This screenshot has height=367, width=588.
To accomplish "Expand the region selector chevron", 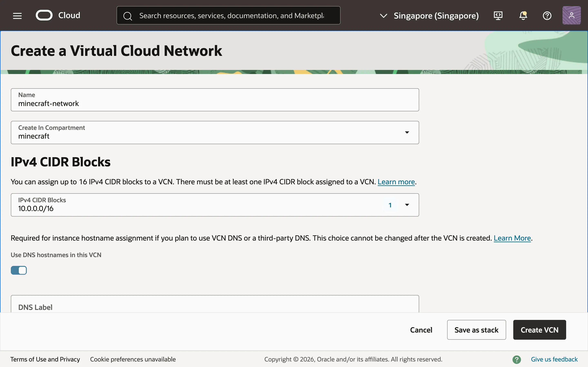I will pyautogui.click(x=383, y=16).
